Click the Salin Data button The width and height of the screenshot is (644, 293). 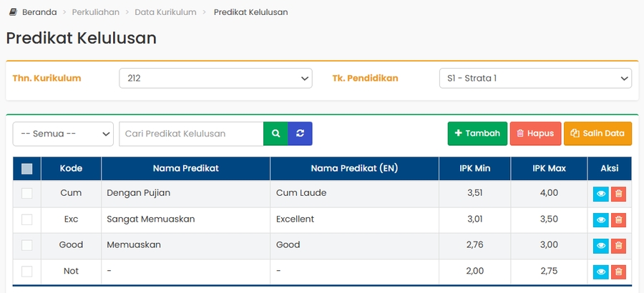(x=597, y=134)
